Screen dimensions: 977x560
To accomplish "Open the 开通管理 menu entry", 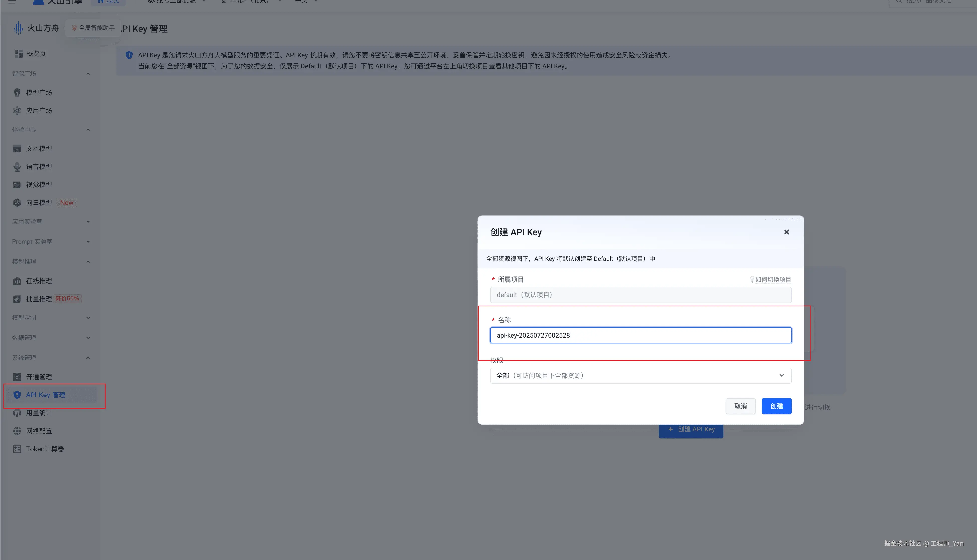I will click(x=39, y=377).
